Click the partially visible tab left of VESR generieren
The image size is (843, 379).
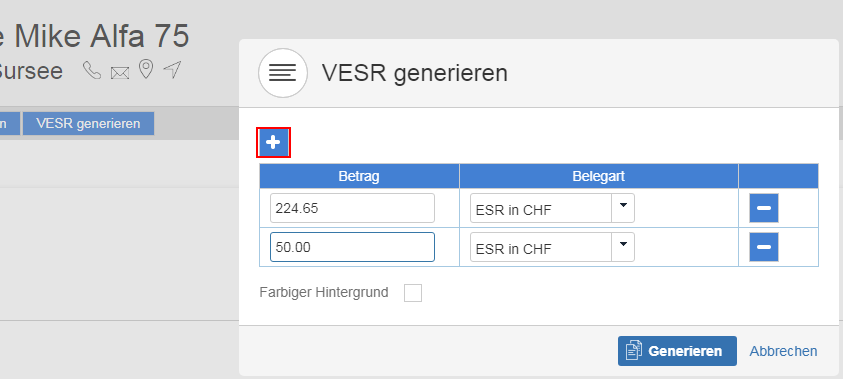point(10,124)
